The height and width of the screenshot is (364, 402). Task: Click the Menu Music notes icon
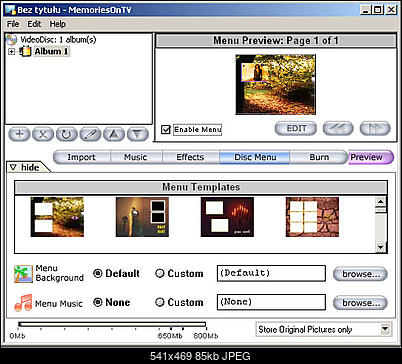click(23, 303)
